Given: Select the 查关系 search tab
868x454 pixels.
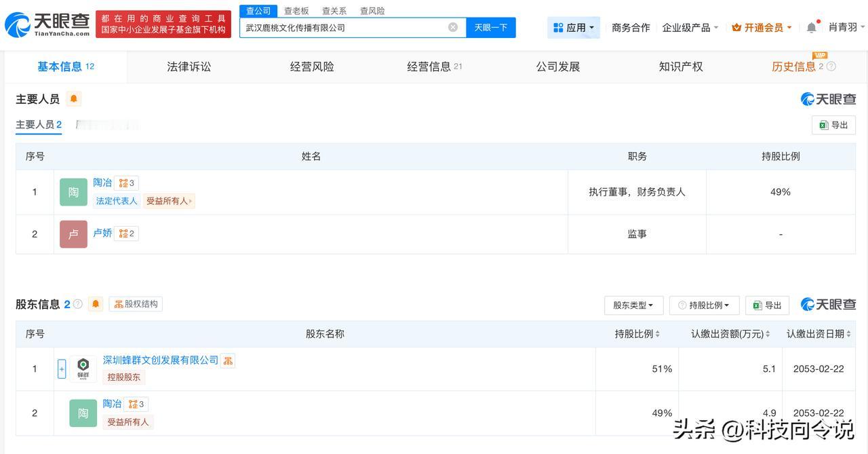Looking at the screenshot, I should 334,11.
